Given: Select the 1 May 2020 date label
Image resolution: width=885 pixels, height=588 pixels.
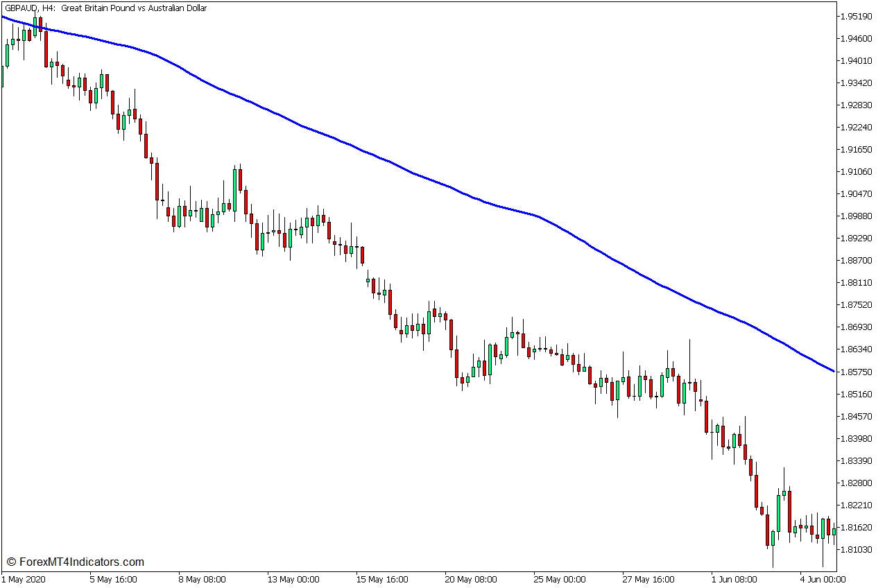Looking at the screenshot, I should (x=24, y=580).
